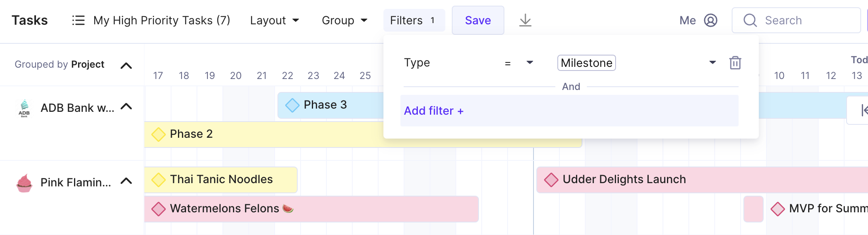Open the Group dropdown menu
868x235 pixels.
(345, 20)
